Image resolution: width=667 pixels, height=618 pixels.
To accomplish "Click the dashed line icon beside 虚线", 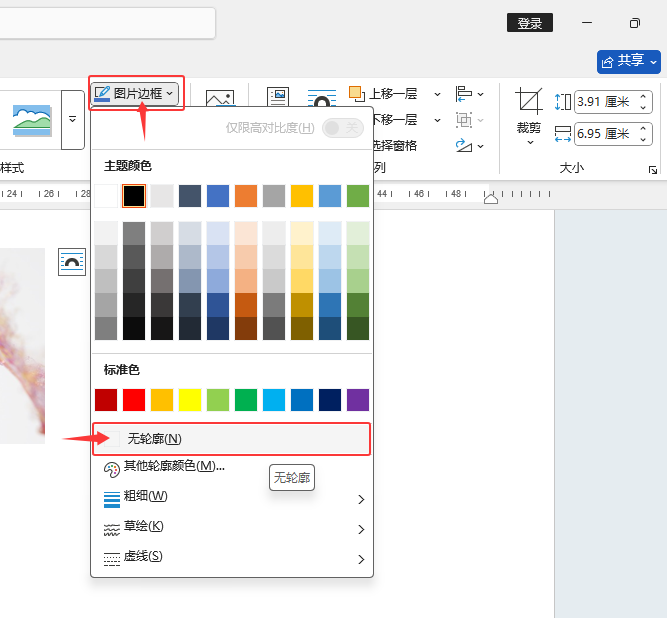I will [112, 559].
